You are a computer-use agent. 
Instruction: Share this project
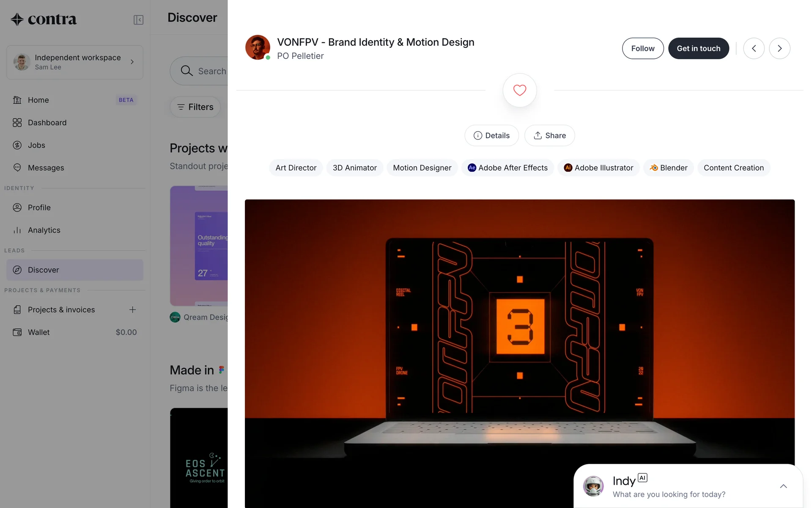click(549, 135)
